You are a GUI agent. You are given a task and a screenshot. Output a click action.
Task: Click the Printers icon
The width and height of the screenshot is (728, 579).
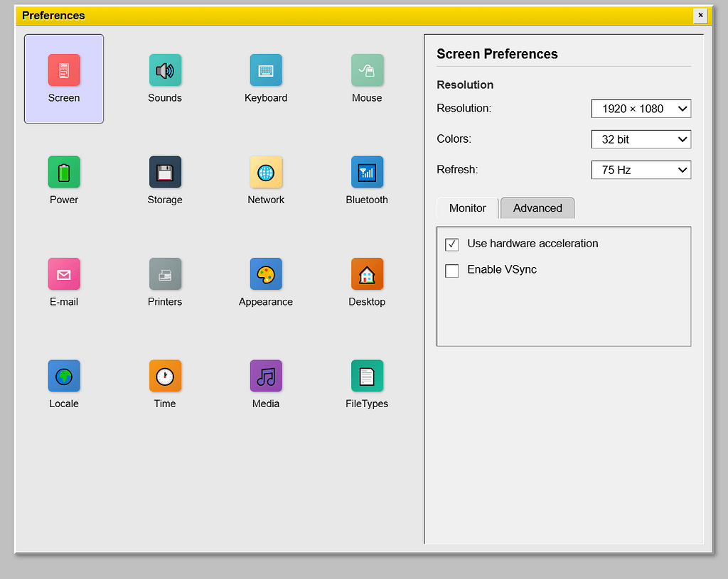click(x=165, y=274)
